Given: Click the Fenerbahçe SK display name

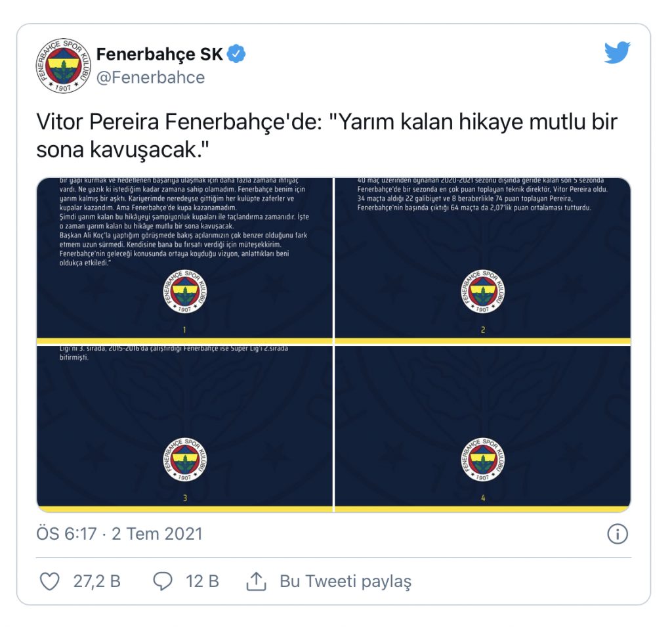Looking at the screenshot, I should click(x=159, y=55).
